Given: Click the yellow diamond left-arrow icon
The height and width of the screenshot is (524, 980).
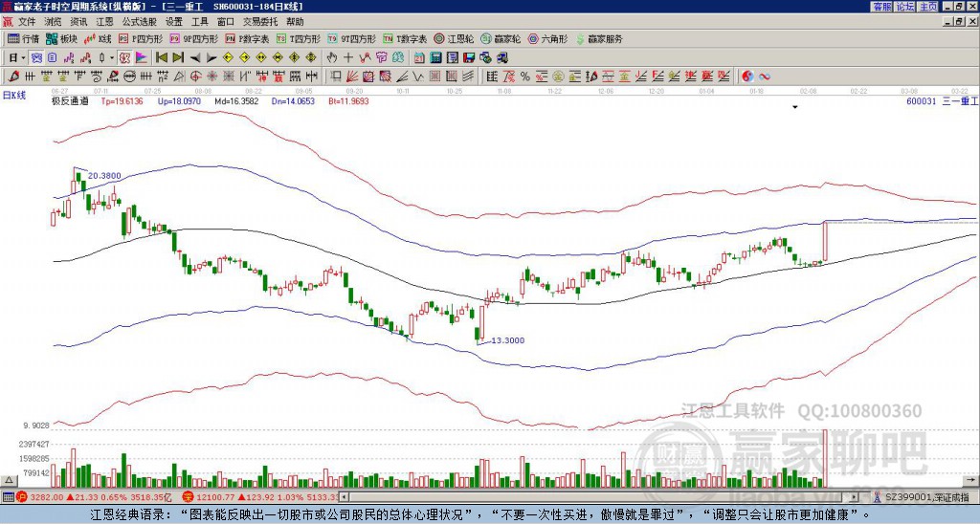Looking at the screenshot, I should point(228,57).
